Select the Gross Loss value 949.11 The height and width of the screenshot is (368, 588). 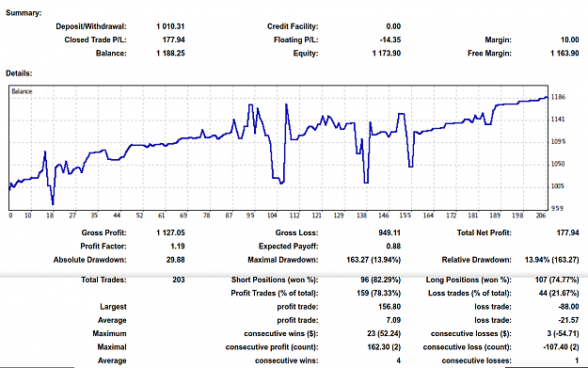click(389, 233)
